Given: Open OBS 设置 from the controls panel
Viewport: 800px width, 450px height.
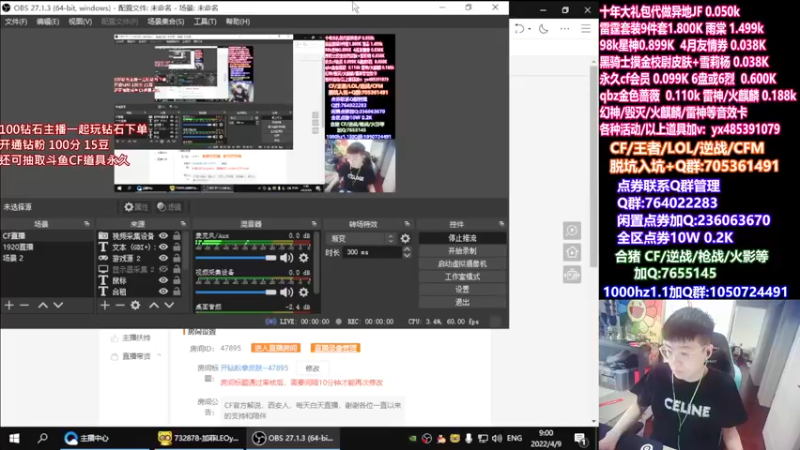Looking at the screenshot, I should [462, 289].
